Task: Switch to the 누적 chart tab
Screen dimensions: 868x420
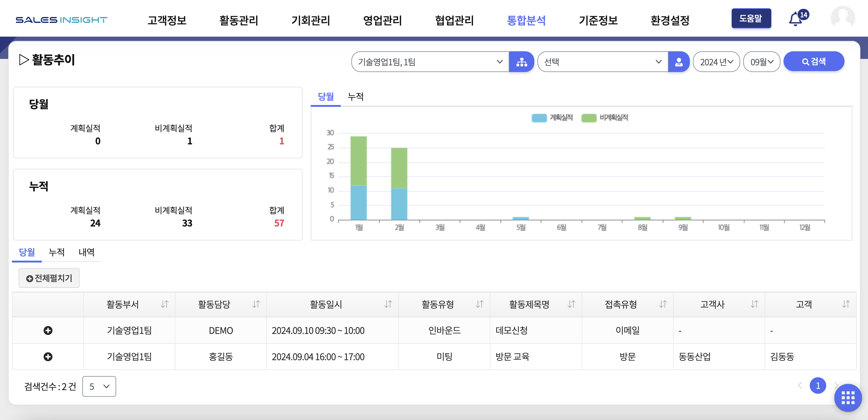Action: pos(356,97)
